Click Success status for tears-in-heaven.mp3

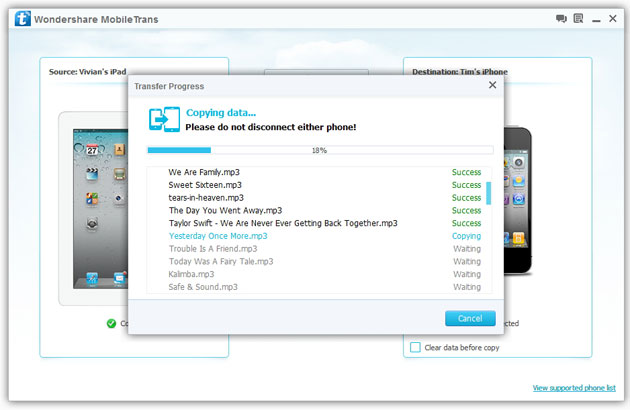click(466, 198)
